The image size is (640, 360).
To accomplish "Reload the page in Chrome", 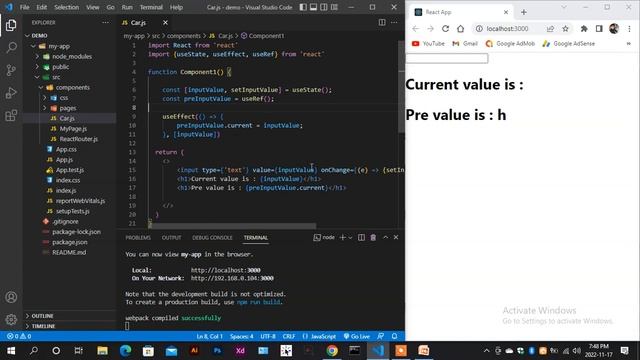I will pyautogui.click(x=445, y=29).
